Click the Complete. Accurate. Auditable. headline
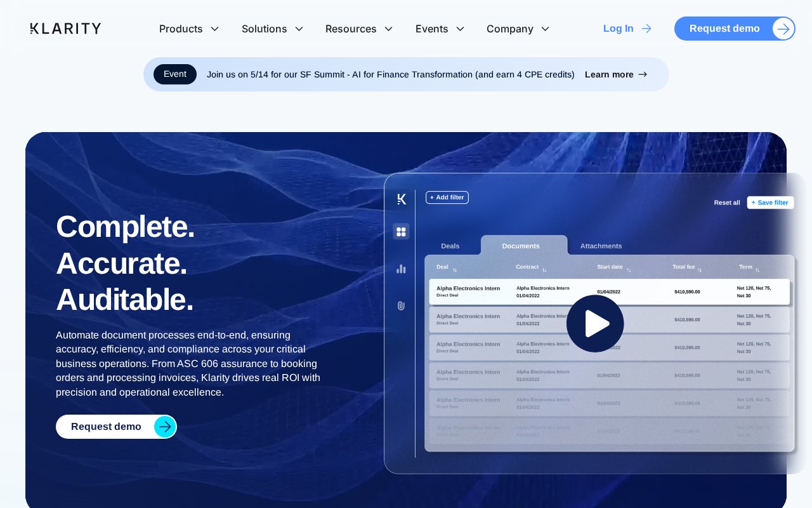Screen dimensions: 812x508 click(126, 263)
